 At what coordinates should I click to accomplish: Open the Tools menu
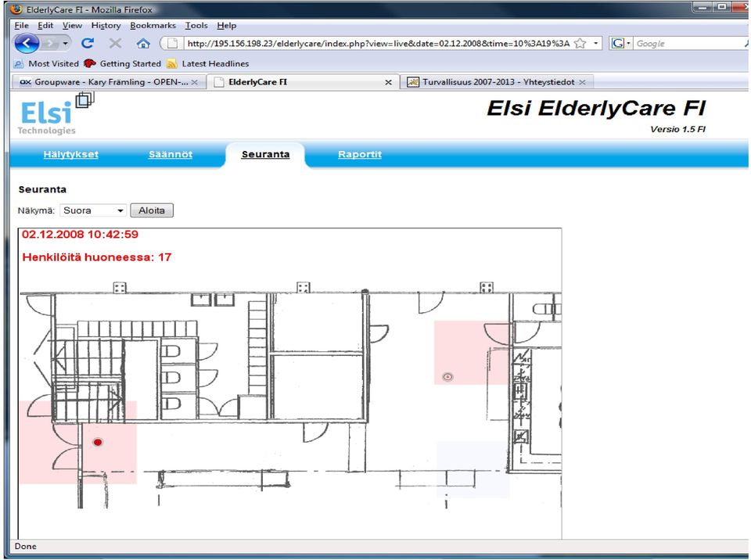196,25
